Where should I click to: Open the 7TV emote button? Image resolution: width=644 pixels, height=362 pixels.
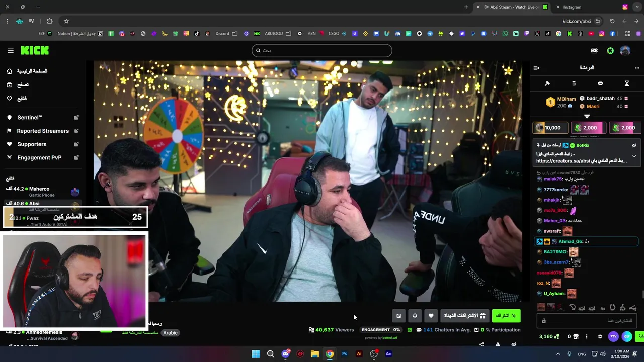(x=613, y=337)
